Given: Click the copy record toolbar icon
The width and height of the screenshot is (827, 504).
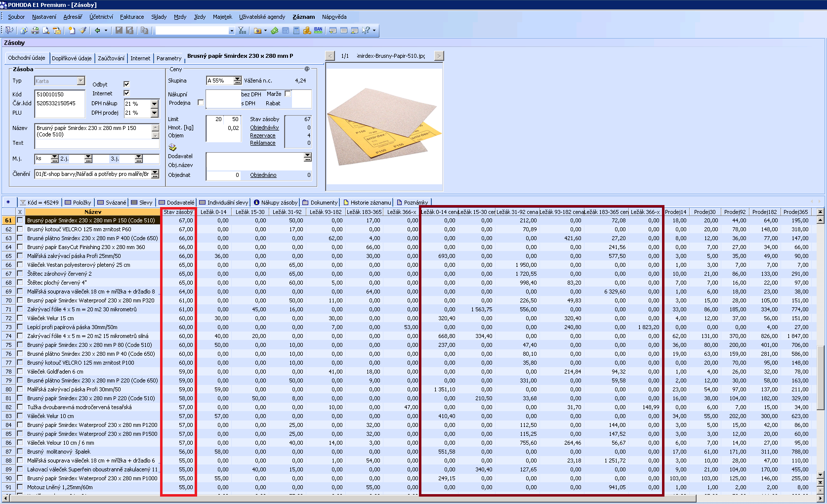Looking at the screenshot, I should coord(144,30).
